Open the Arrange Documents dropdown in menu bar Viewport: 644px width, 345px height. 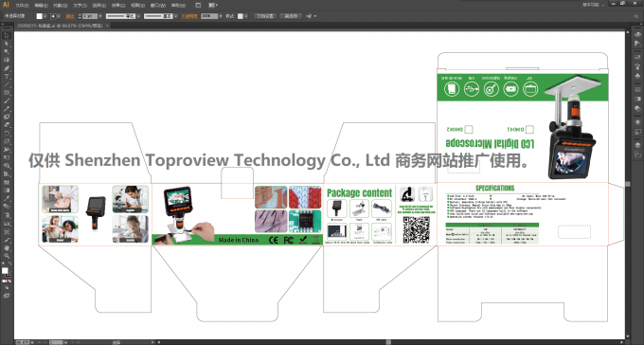click(214, 6)
